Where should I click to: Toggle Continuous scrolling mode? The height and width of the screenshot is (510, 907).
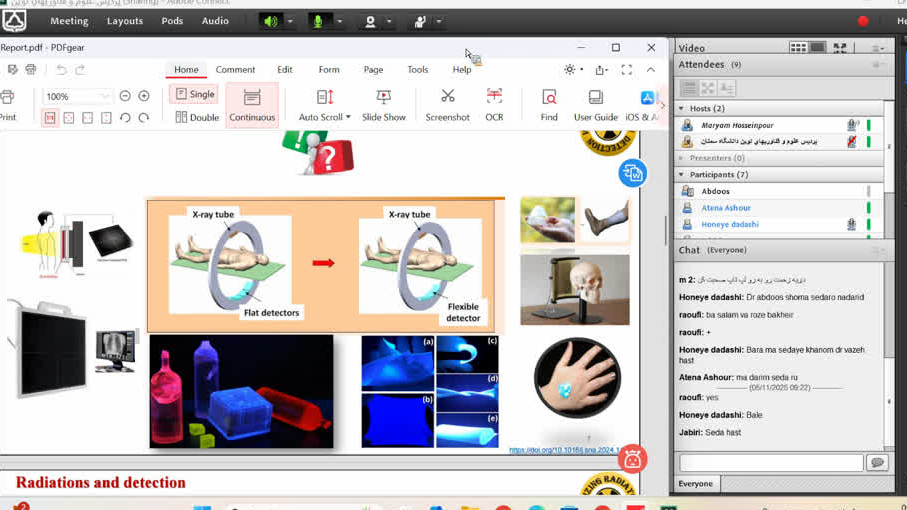pyautogui.click(x=252, y=105)
